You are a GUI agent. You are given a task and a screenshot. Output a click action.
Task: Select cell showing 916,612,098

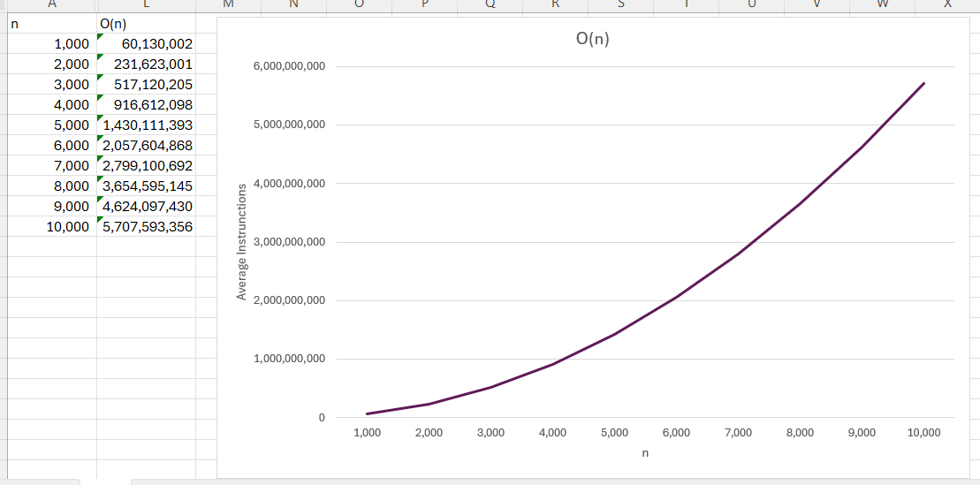coord(147,105)
